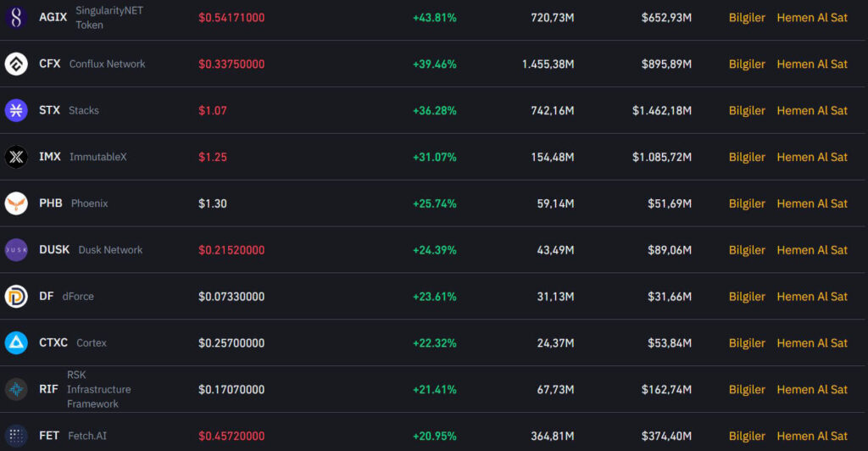Click the price $0.54171000
Screen dimensions: 868x451
(231, 18)
